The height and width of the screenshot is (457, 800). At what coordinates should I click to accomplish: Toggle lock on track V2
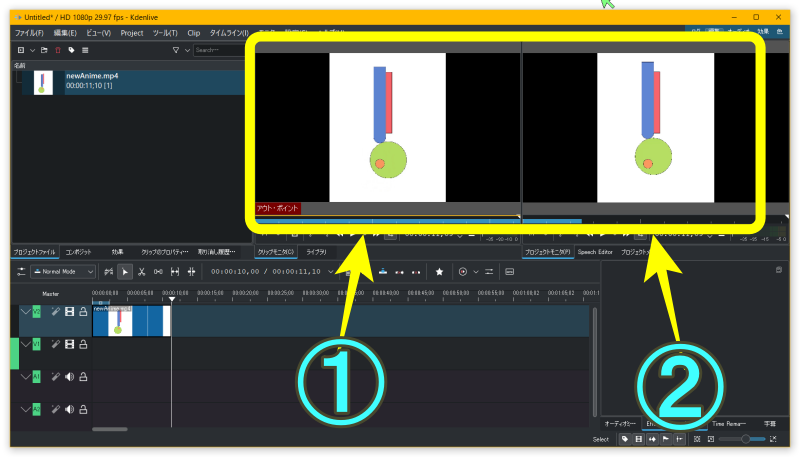83,312
